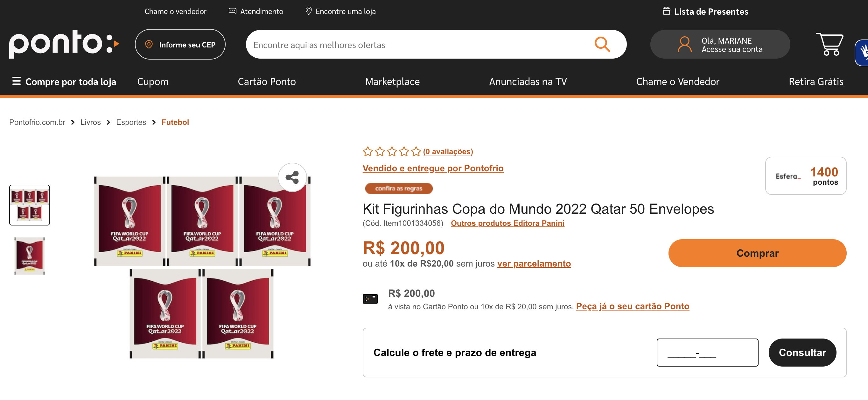Click the accessibility hand icon
This screenshot has height=400, width=868.
tap(863, 53)
